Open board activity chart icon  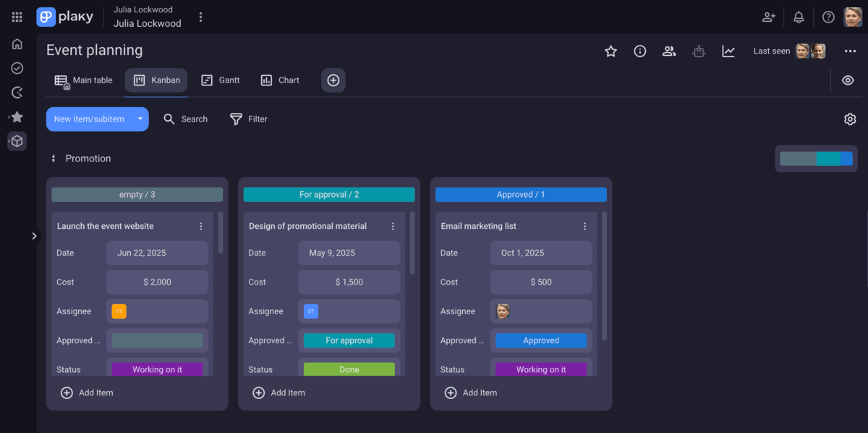coord(728,51)
